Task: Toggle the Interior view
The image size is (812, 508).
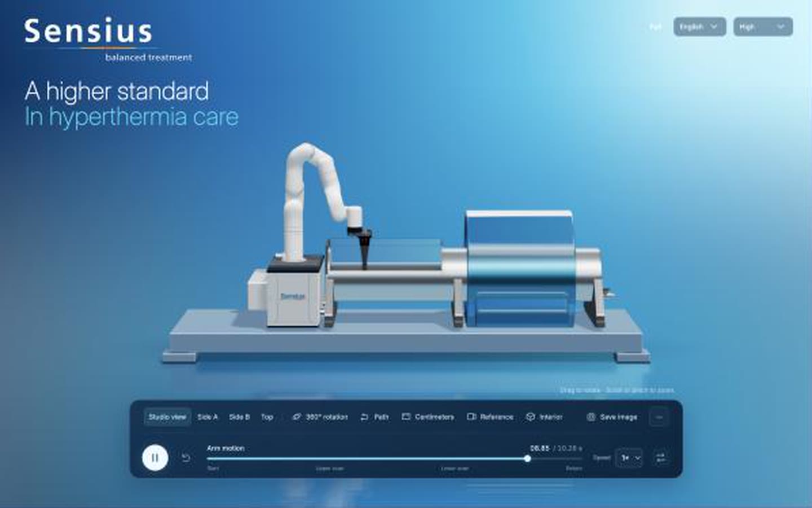Action: (544, 417)
